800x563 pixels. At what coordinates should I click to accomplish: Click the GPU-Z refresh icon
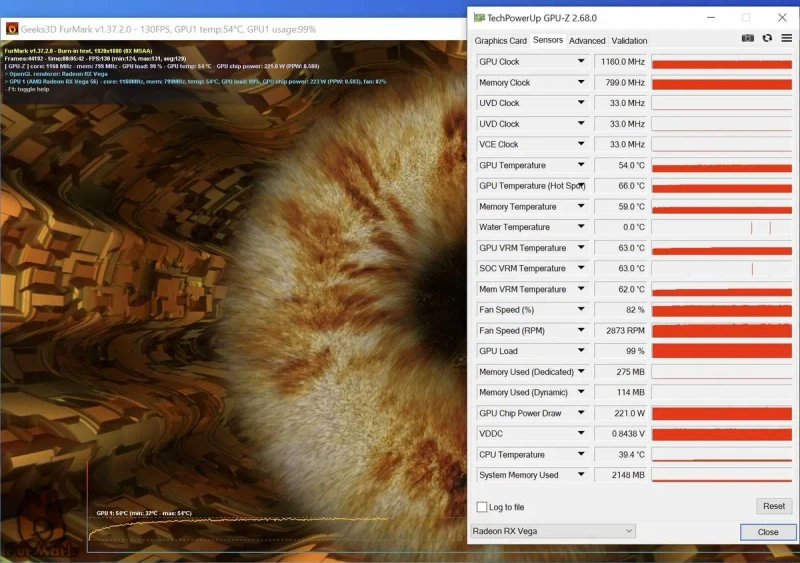pyautogui.click(x=767, y=38)
